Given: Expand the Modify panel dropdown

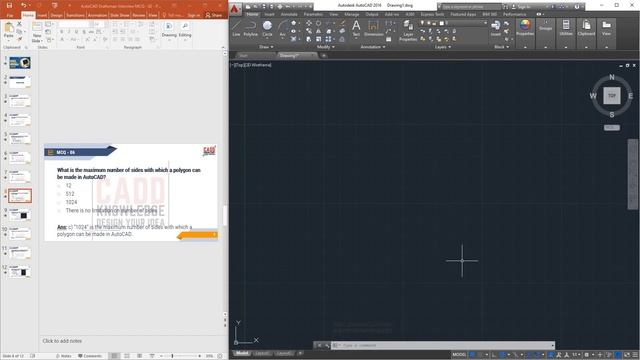Looking at the screenshot, I should [x=326, y=47].
